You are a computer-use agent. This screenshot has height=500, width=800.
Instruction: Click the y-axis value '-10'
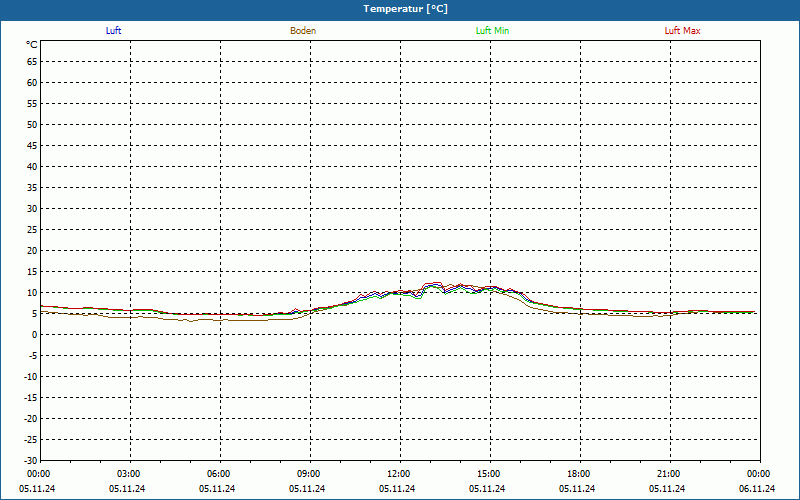31,377
